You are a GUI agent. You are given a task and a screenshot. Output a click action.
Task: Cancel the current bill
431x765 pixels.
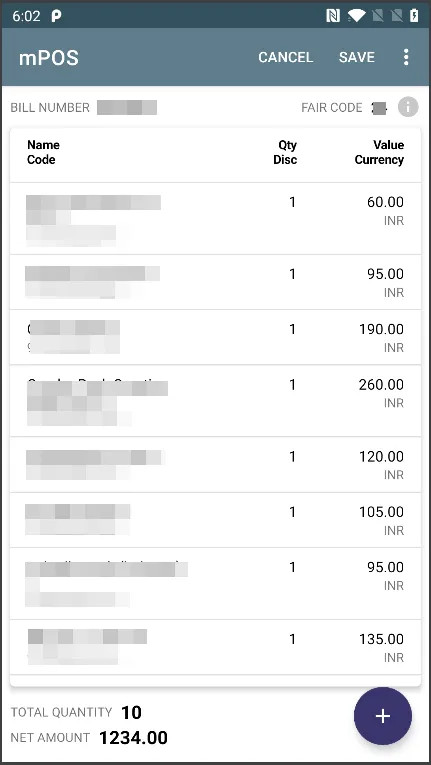pyautogui.click(x=286, y=57)
